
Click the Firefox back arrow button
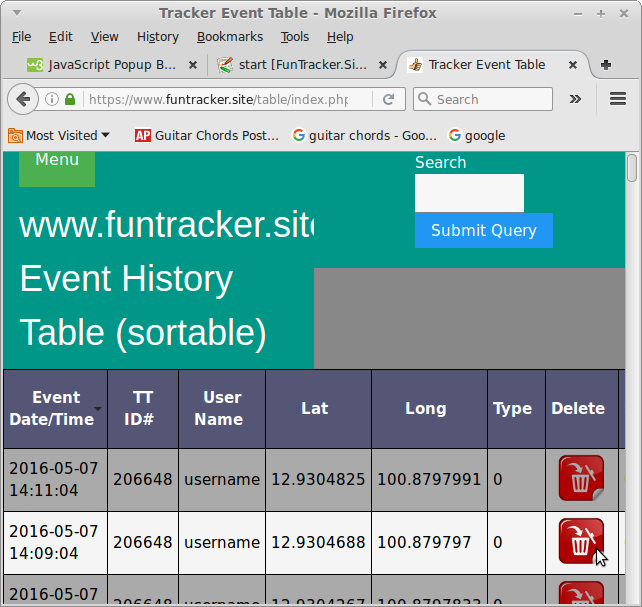(23, 100)
